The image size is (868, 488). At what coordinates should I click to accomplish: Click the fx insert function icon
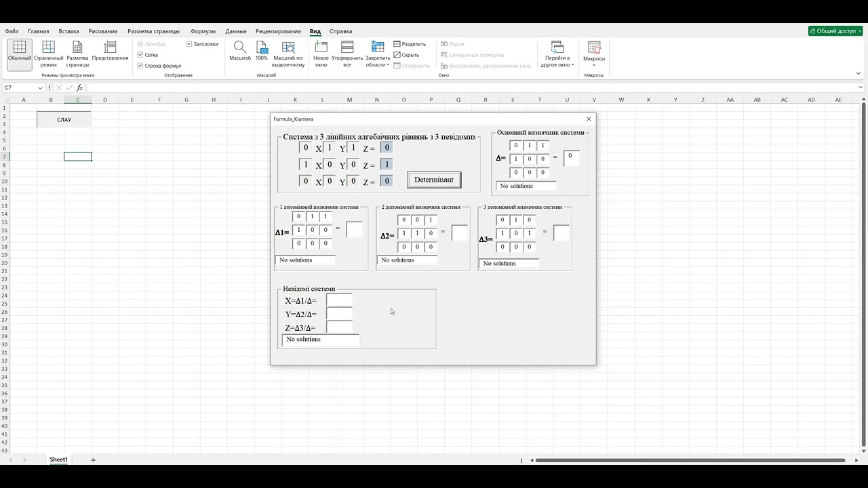[79, 87]
